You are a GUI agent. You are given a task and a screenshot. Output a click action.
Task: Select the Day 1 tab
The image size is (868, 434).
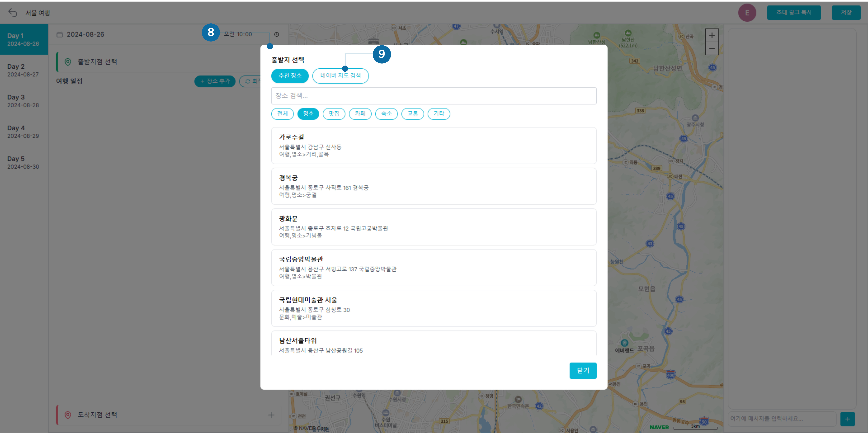[x=24, y=39]
